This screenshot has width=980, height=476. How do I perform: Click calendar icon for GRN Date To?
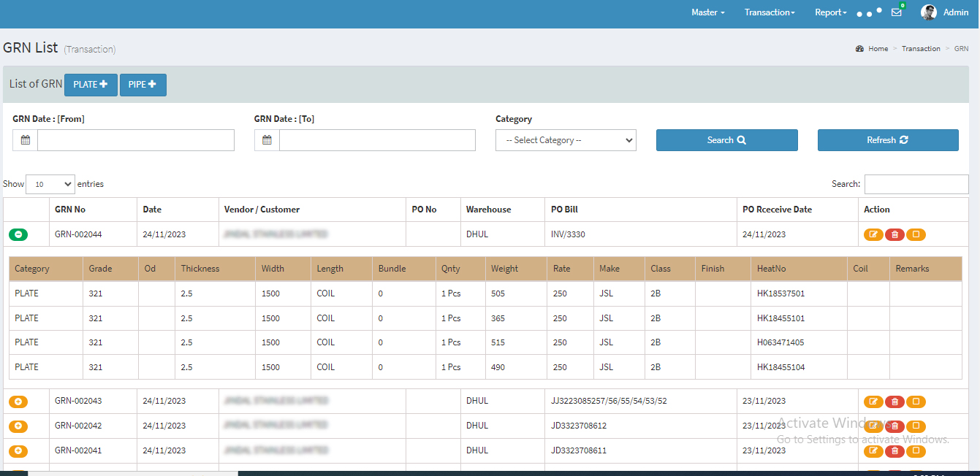[267, 140]
